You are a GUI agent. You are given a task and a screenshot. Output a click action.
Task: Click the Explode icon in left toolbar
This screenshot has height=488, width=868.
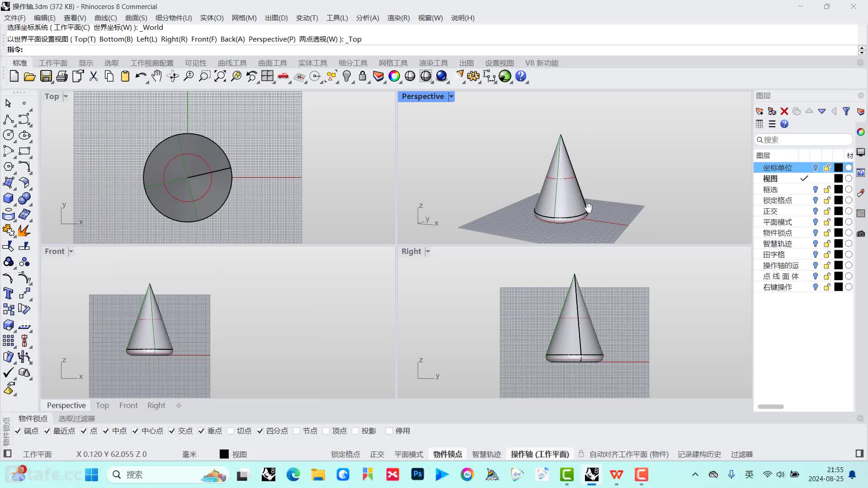click(x=24, y=230)
